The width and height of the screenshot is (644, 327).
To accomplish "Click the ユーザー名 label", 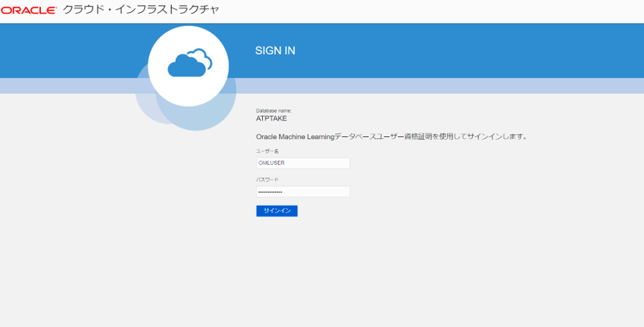I will tap(267, 151).
